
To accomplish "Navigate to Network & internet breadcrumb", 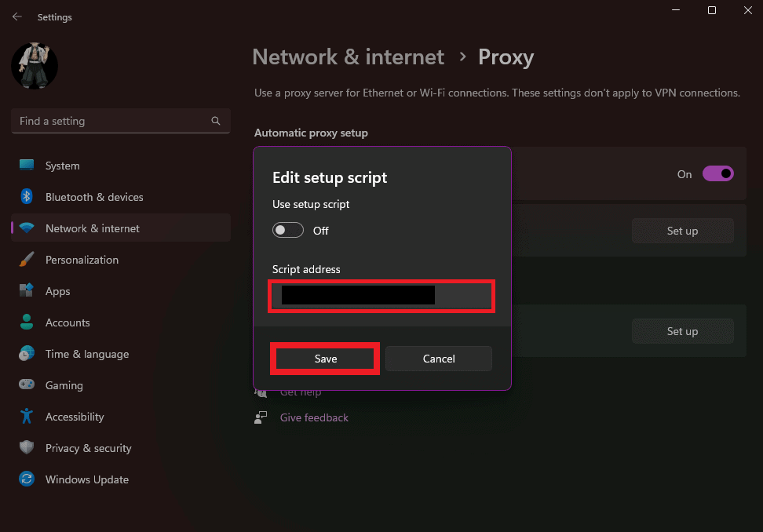I will [348, 56].
